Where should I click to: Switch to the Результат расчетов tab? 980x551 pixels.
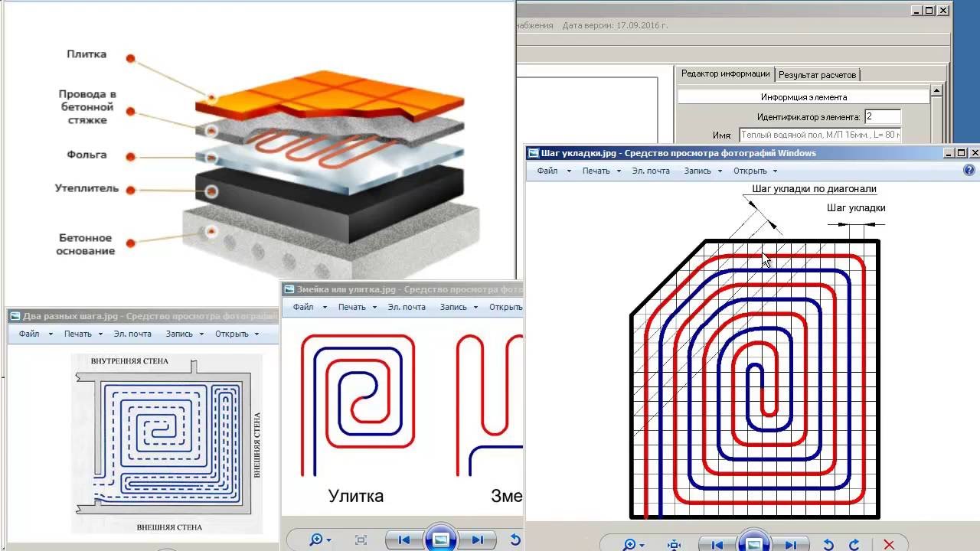pyautogui.click(x=817, y=75)
